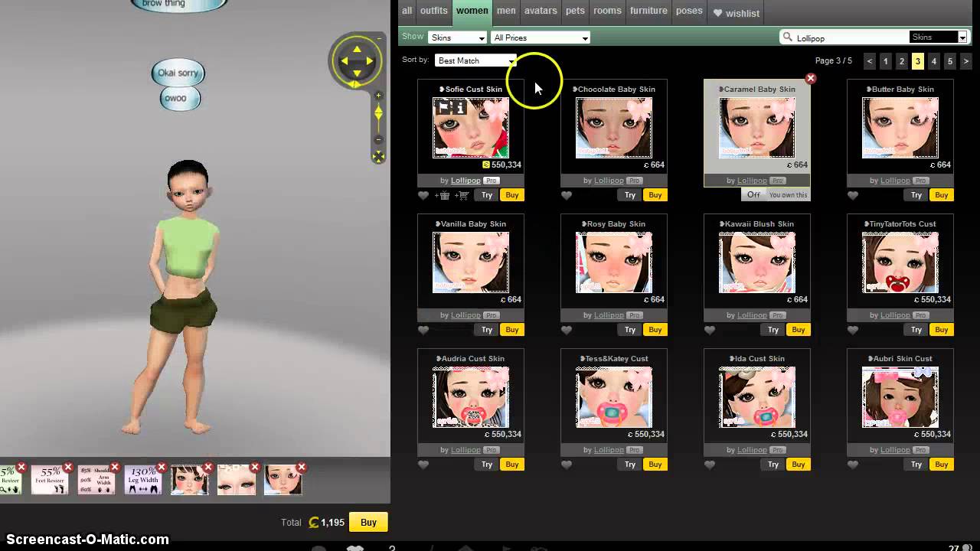
Task: Add Chocolate Baby Skin to wishlist
Action: [567, 195]
